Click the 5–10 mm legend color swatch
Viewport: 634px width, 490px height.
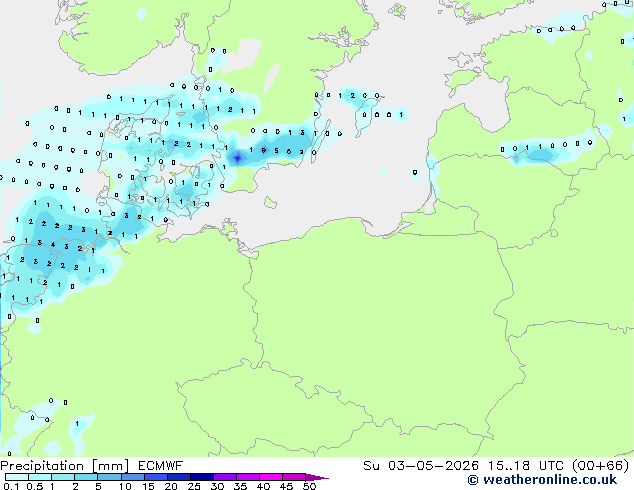(x=109, y=477)
